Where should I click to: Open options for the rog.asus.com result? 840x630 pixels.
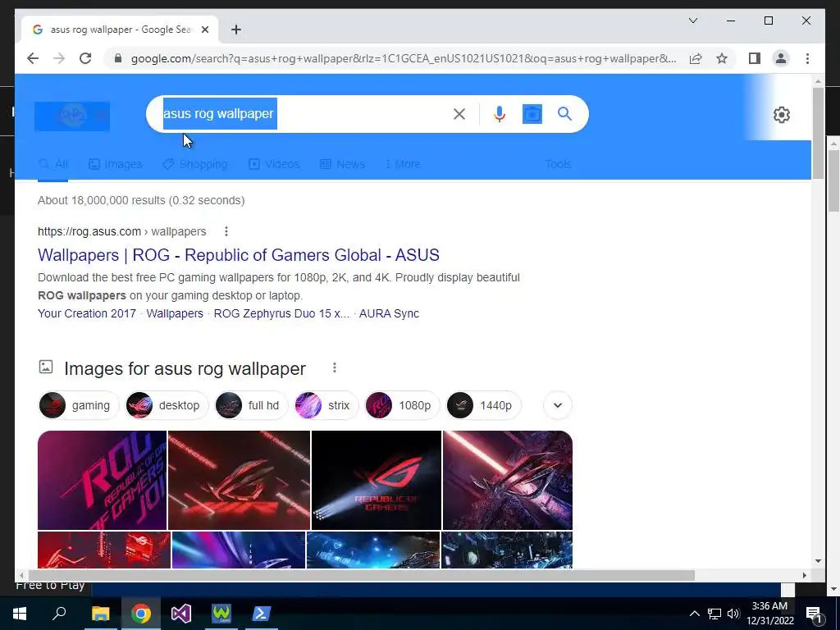coord(226,231)
